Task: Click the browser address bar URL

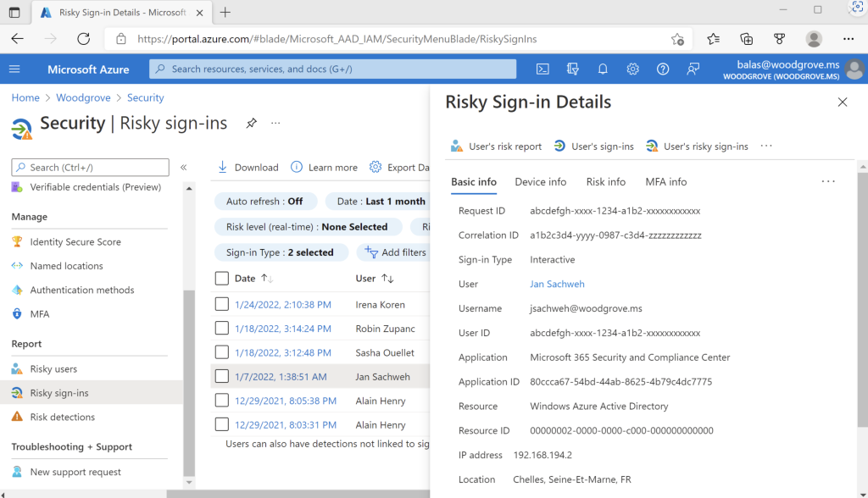Action: tap(337, 39)
